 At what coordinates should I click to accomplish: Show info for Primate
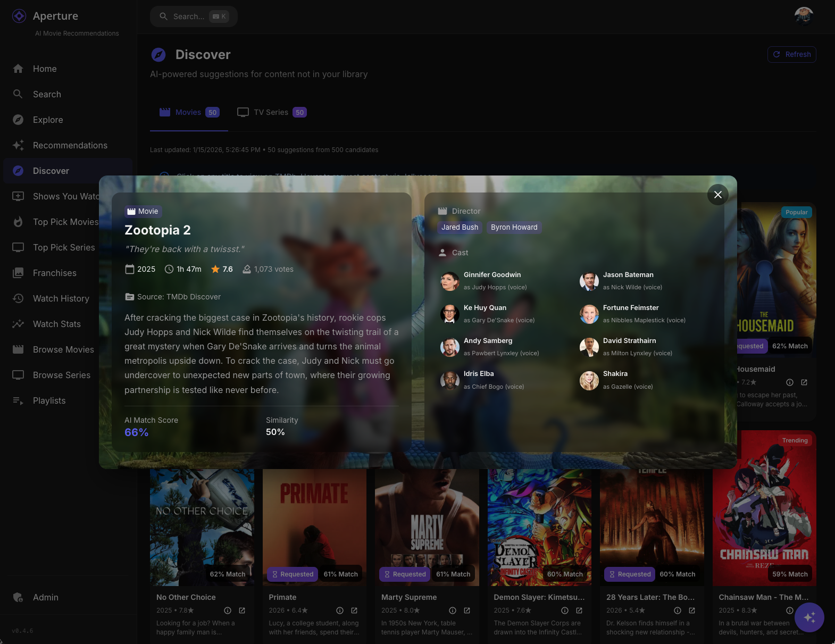[x=340, y=610]
